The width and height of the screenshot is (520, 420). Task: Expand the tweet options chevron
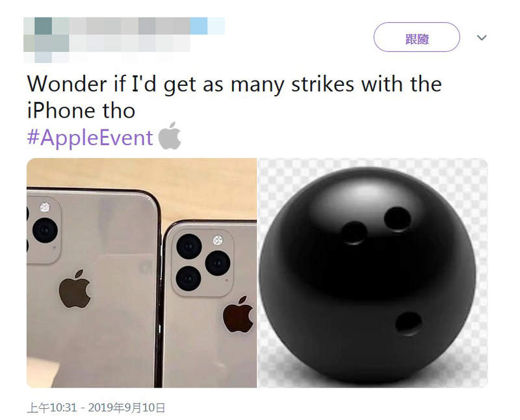[x=482, y=38]
